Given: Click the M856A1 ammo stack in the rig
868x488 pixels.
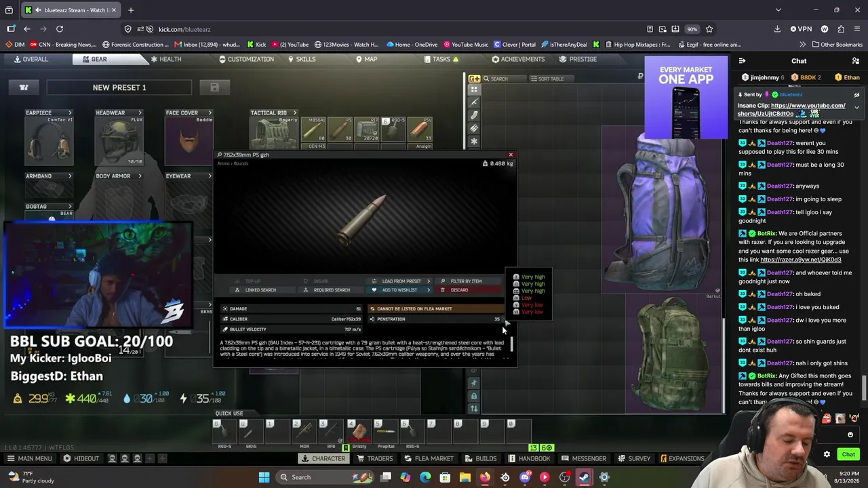Looking at the screenshot, I should pos(313,129).
